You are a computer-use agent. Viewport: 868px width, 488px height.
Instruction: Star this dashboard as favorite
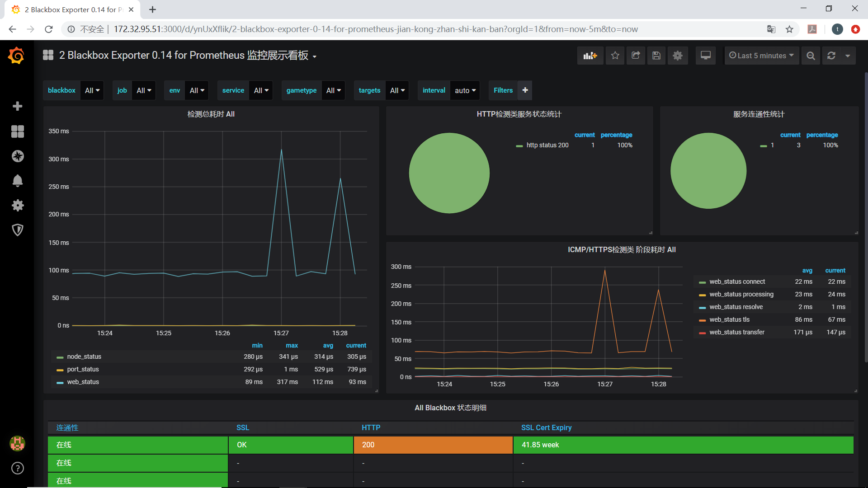615,56
